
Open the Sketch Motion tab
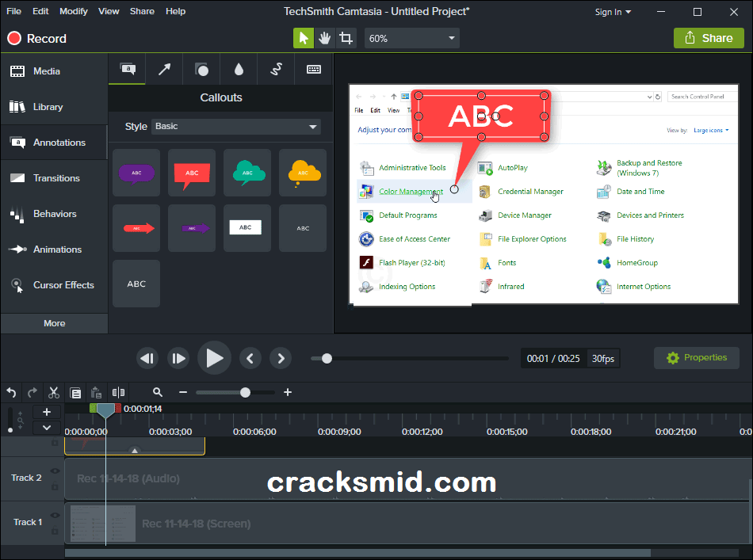coord(276,69)
